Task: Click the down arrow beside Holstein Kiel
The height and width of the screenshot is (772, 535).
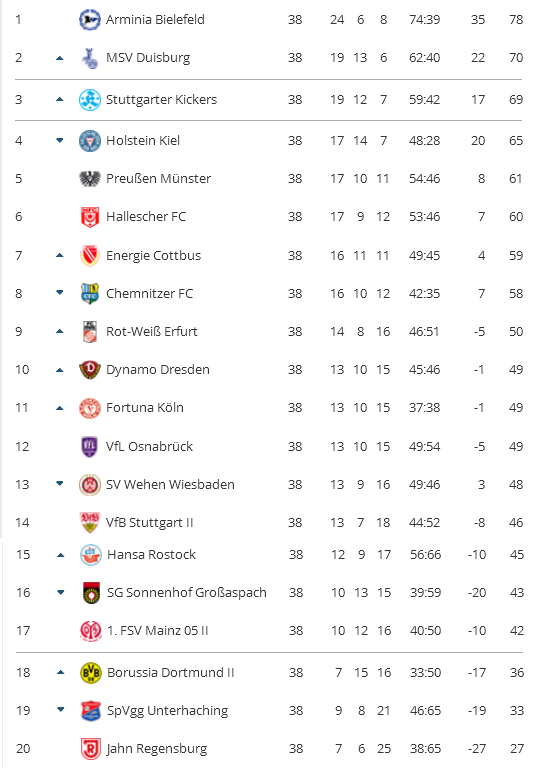Action: (60, 141)
